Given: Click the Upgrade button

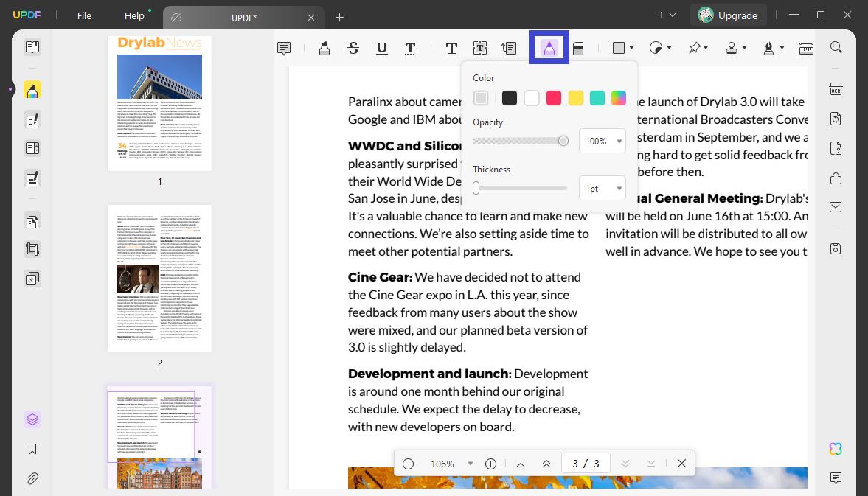Looking at the screenshot, I should click(x=729, y=15).
